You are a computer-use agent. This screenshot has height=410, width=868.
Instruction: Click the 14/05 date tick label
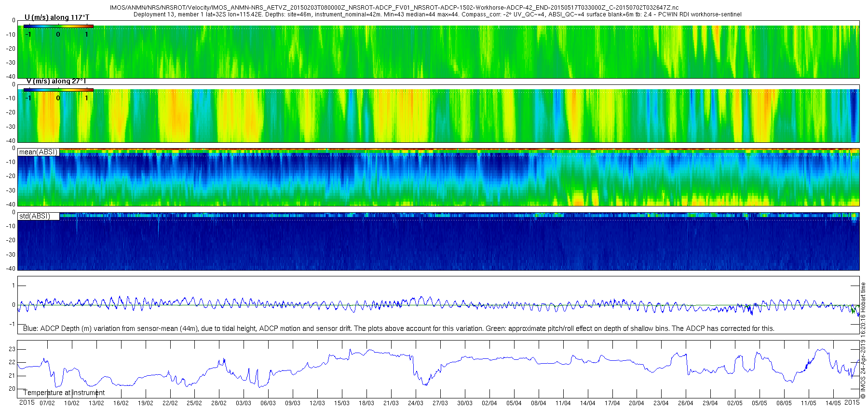(x=833, y=403)
